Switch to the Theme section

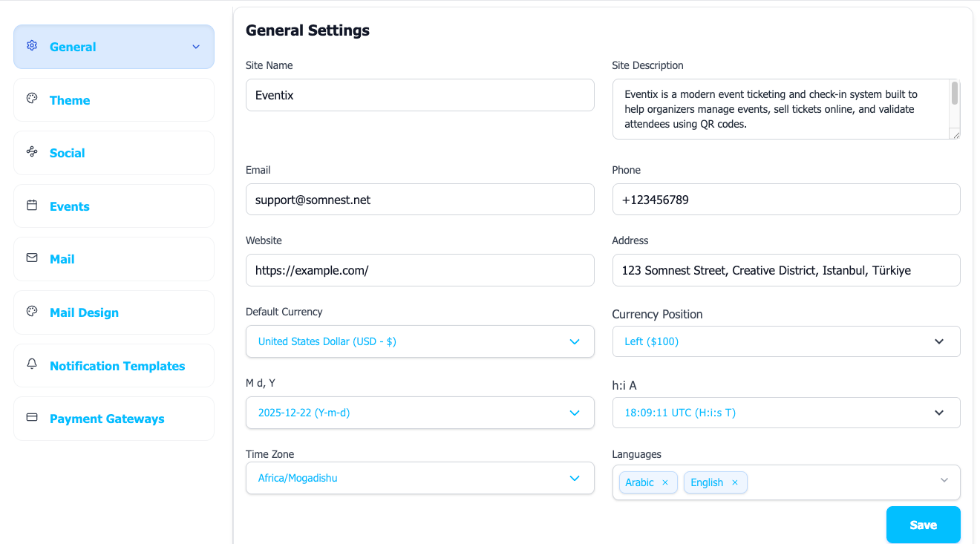click(x=69, y=99)
